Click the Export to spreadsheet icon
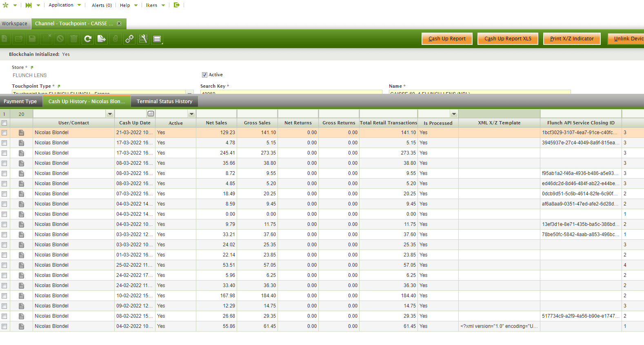This screenshot has width=644, height=345. 101,39
